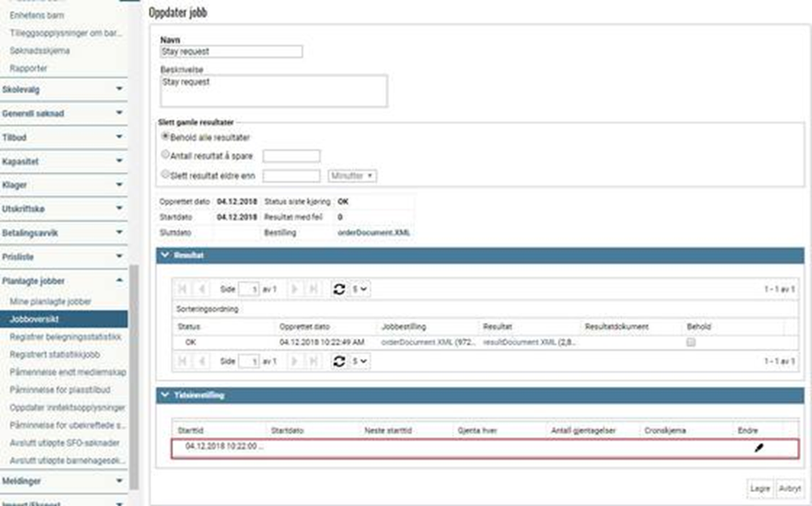
Task: Select 'Behold alle resultater' radio button
Action: [x=165, y=136]
